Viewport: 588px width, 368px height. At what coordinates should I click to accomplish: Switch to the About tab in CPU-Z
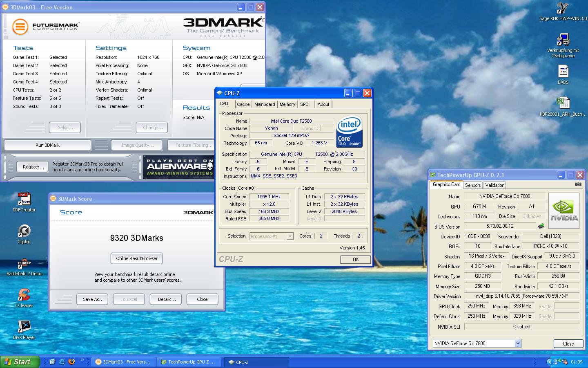(x=323, y=104)
